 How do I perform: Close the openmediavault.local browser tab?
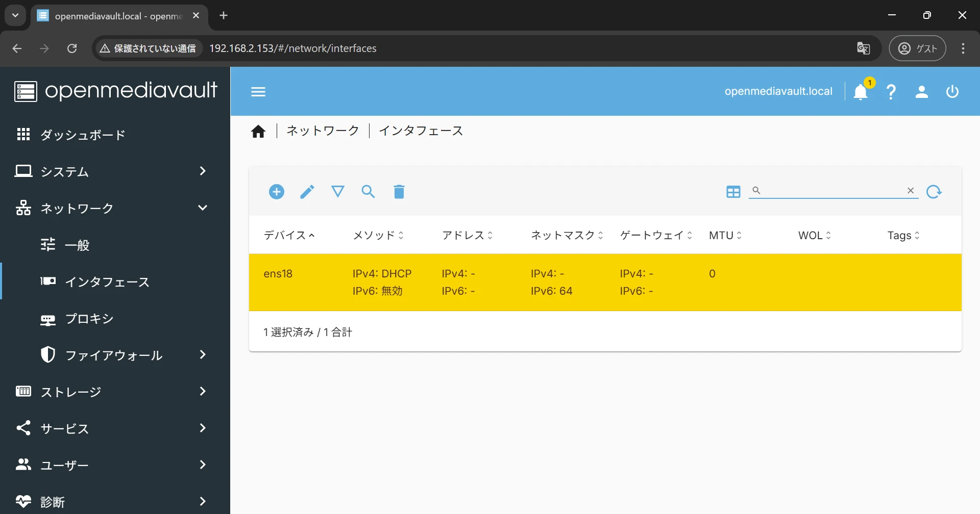196,15
